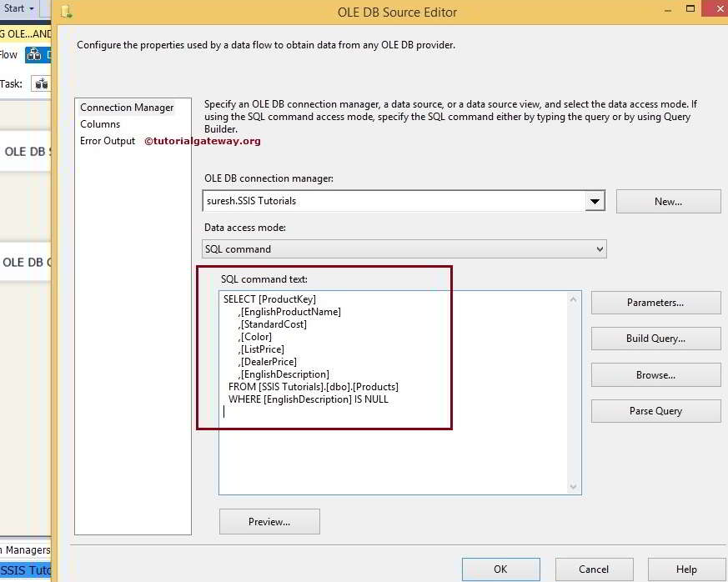Click the New... connection button
Screen dimensions: 728x582
(x=668, y=201)
